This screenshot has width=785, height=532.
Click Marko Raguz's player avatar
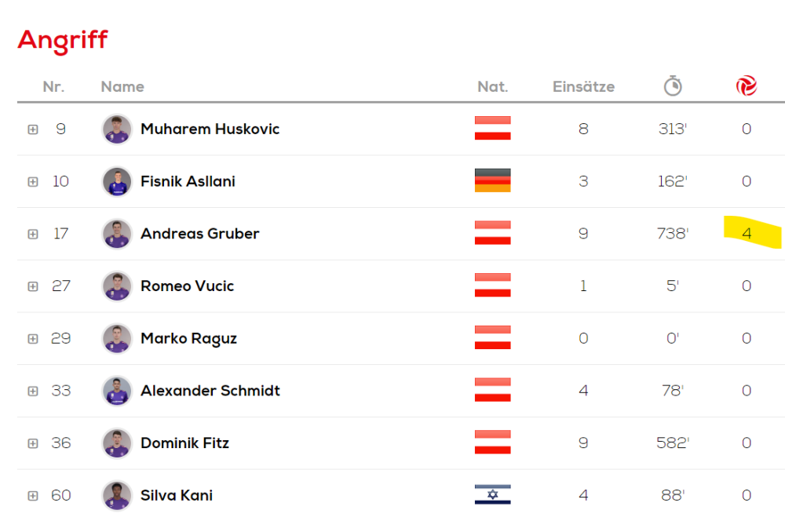click(x=117, y=338)
